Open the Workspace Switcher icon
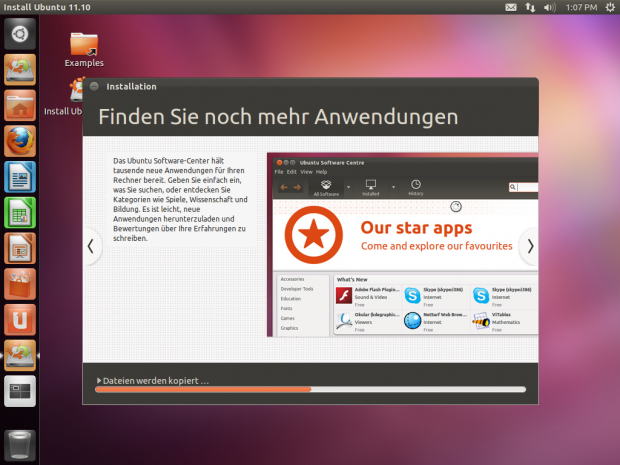Screen dimensions: 620x465 pyautogui.click(x=20, y=391)
